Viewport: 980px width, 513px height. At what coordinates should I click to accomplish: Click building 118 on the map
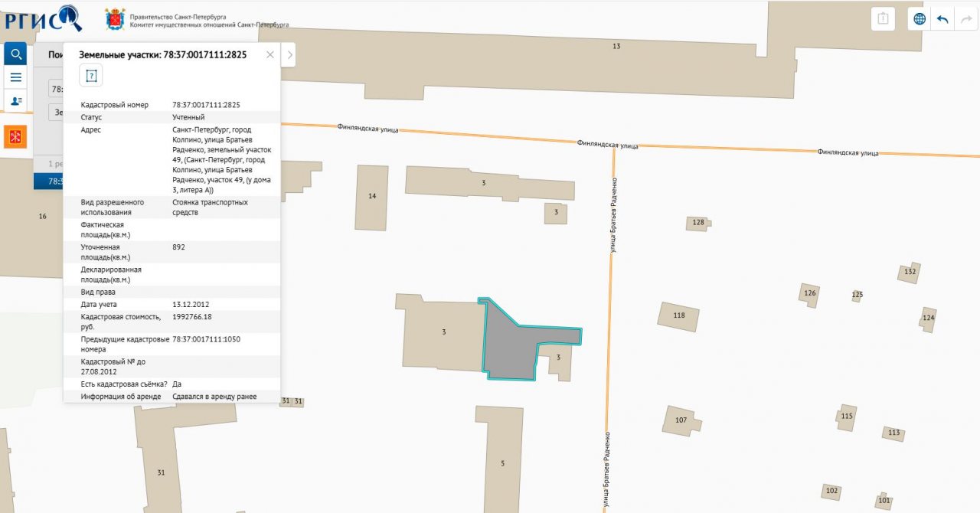click(679, 315)
